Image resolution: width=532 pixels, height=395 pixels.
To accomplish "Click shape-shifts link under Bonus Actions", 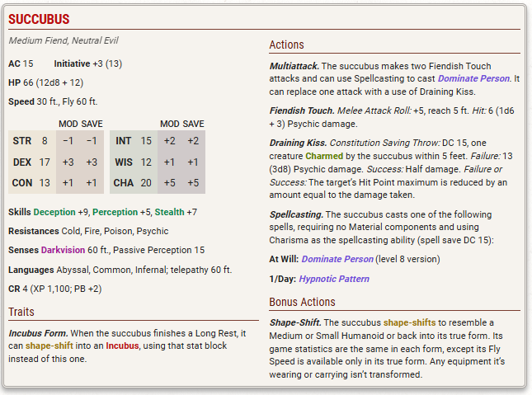I will coord(411,322).
